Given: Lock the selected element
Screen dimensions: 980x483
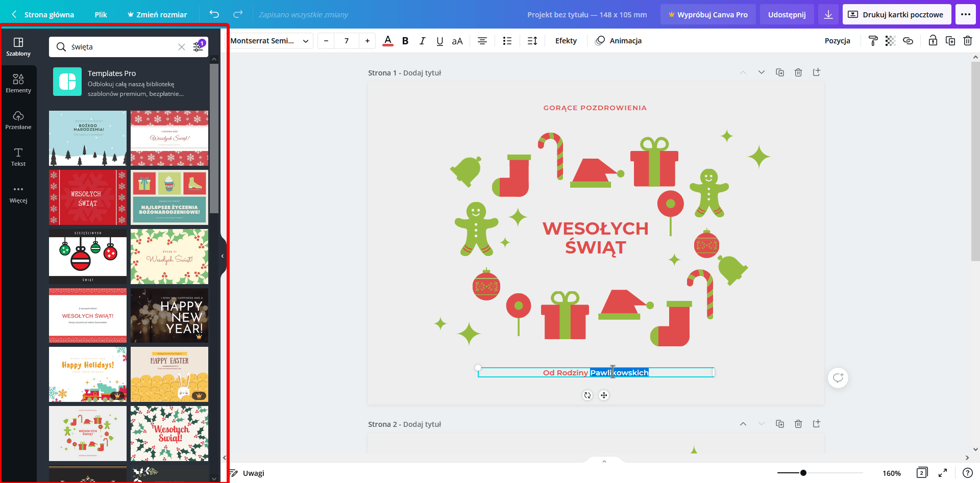Looking at the screenshot, I should pyautogui.click(x=933, y=41).
